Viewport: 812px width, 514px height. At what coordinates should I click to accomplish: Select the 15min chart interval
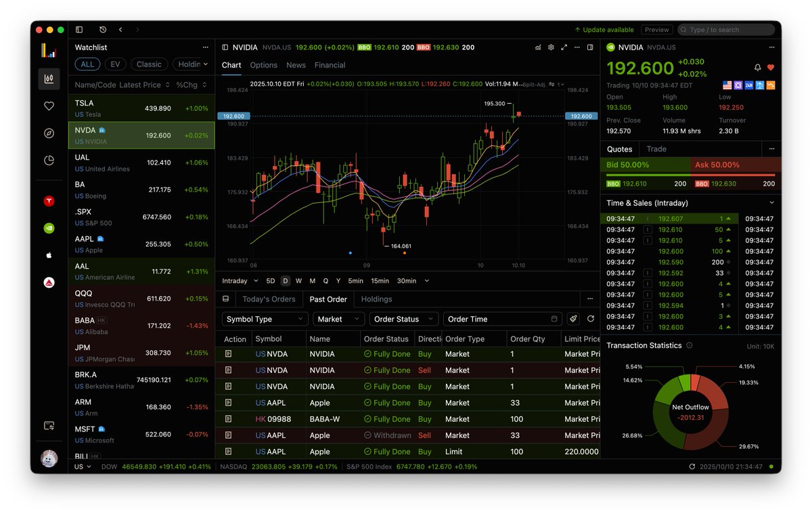[380, 281]
